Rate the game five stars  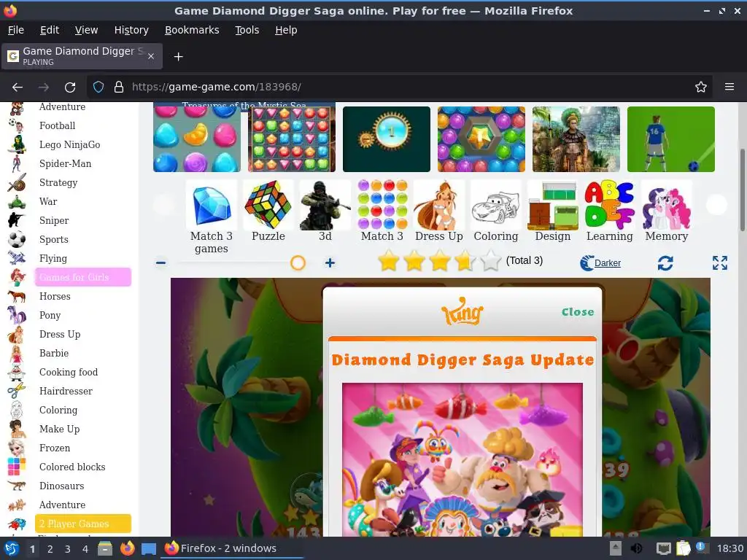coord(490,262)
